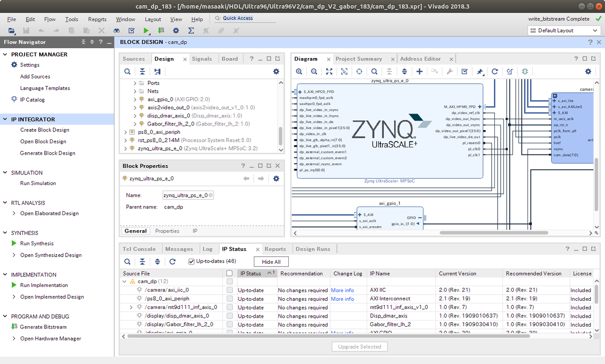Click the green Run toolbar icon

(x=146, y=31)
